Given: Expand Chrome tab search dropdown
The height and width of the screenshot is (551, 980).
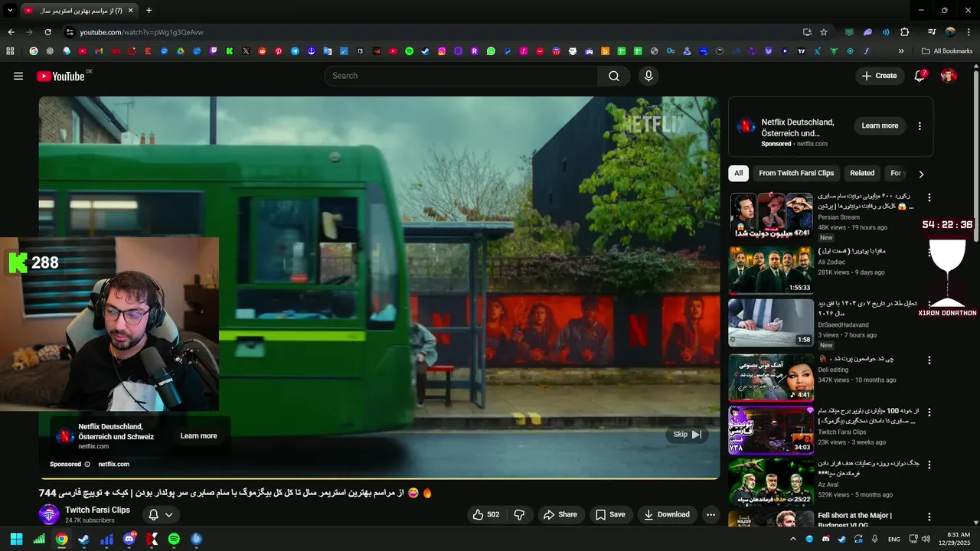Looking at the screenshot, I should click(10, 11).
